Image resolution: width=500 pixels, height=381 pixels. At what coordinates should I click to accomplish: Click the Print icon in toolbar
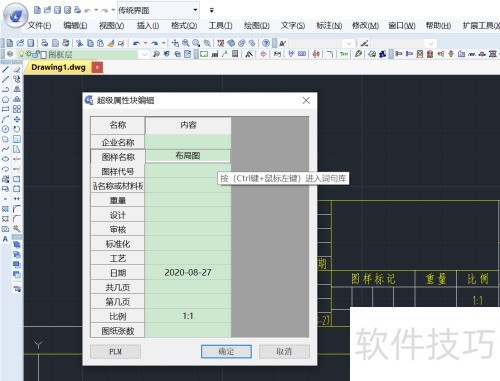[44, 43]
